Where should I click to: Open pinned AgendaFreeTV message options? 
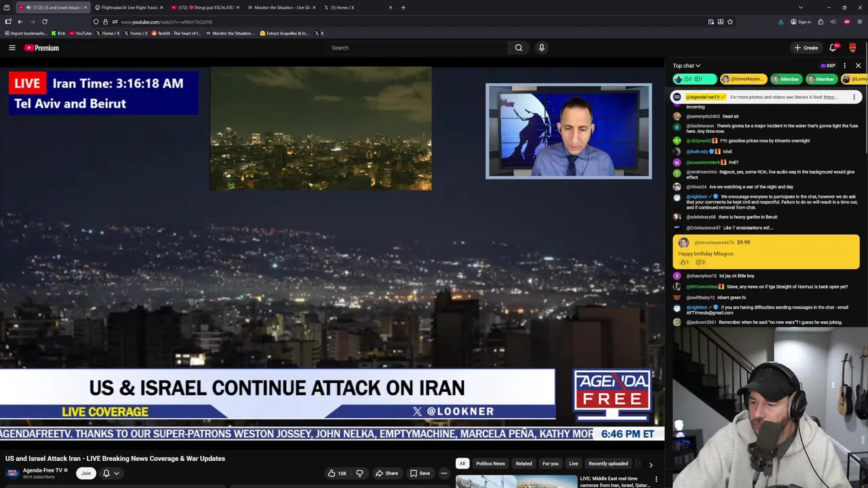pyautogui.click(x=854, y=97)
